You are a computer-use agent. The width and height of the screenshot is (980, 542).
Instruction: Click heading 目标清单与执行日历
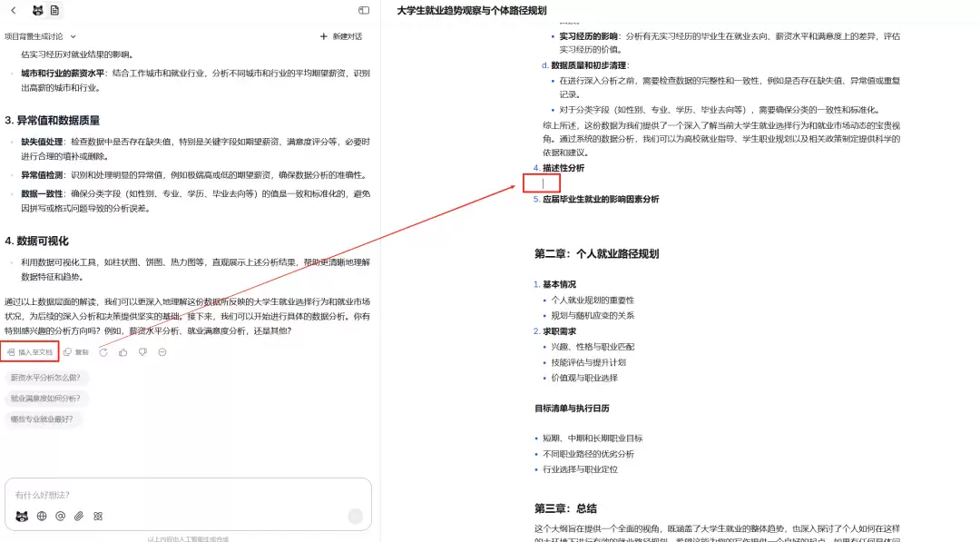click(572, 409)
